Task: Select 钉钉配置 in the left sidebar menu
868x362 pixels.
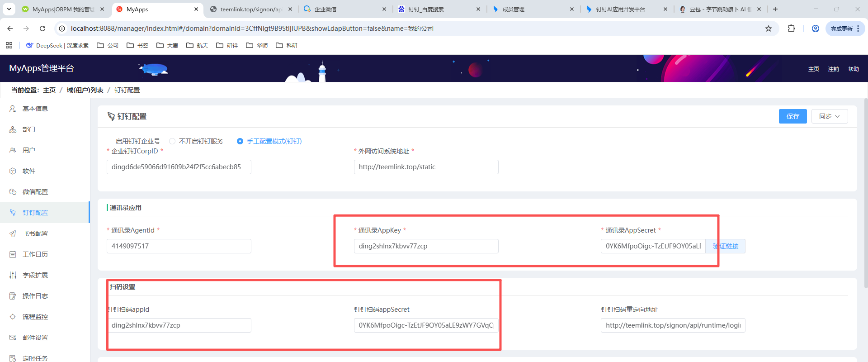Action: [45, 213]
